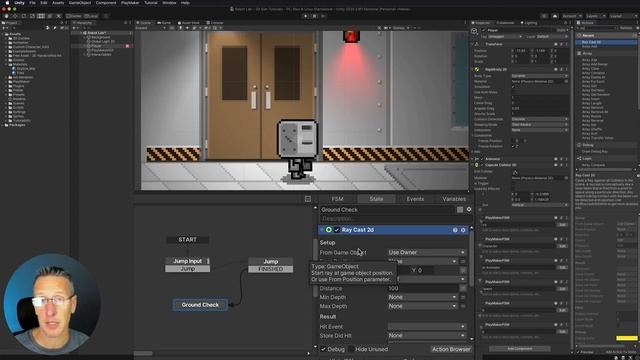Switch to the FSM tab
The height and width of the screenshot is (360, 640).
pos(337,199)
